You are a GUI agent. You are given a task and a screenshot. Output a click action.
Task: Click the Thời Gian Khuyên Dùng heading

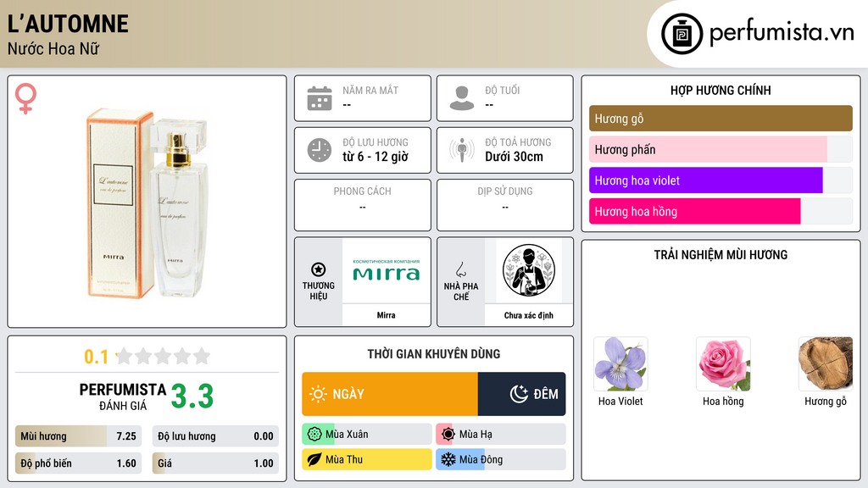click(x=434, y=353)
